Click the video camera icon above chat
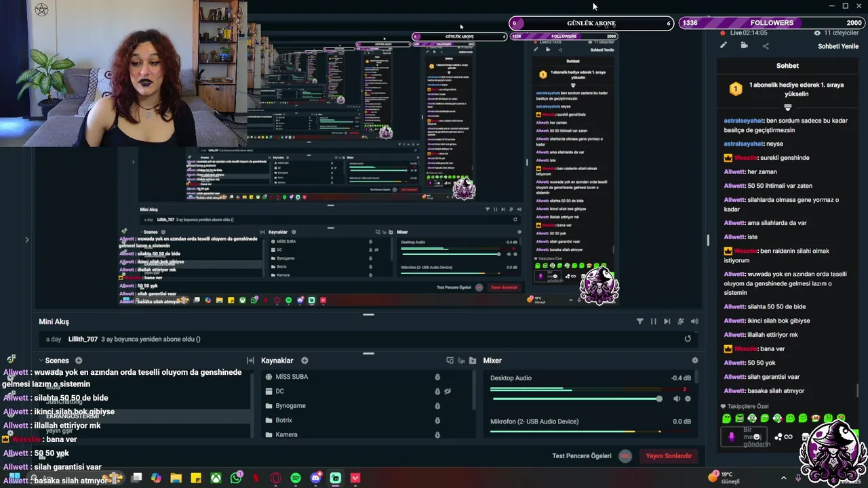The height and width of the screenshot is (488, 868). (745, 45)
